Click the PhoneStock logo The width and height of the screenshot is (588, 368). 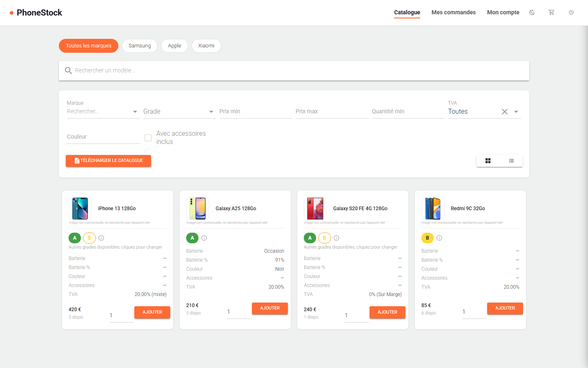pyautogui.click(x=36, y=13)
